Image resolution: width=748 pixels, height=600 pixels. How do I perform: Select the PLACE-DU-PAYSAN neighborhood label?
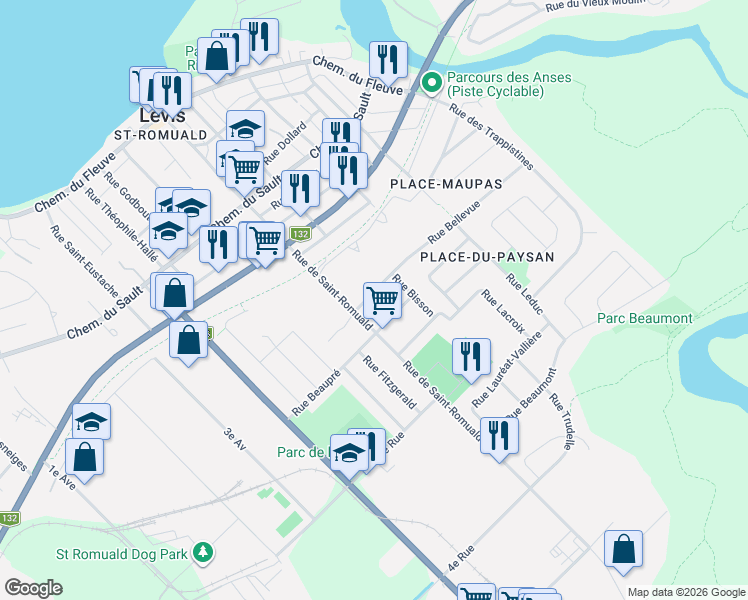[x=487, y=257]
